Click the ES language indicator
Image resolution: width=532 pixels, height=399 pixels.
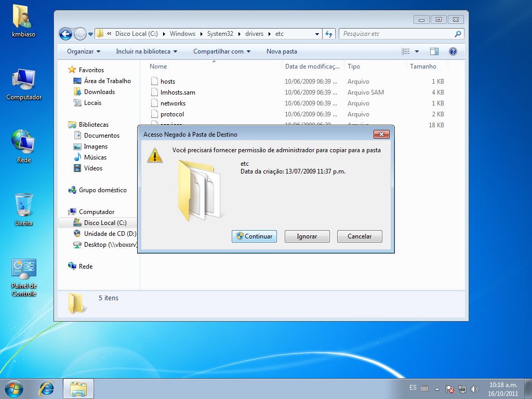pyautogui.click(x=413, y=388)
